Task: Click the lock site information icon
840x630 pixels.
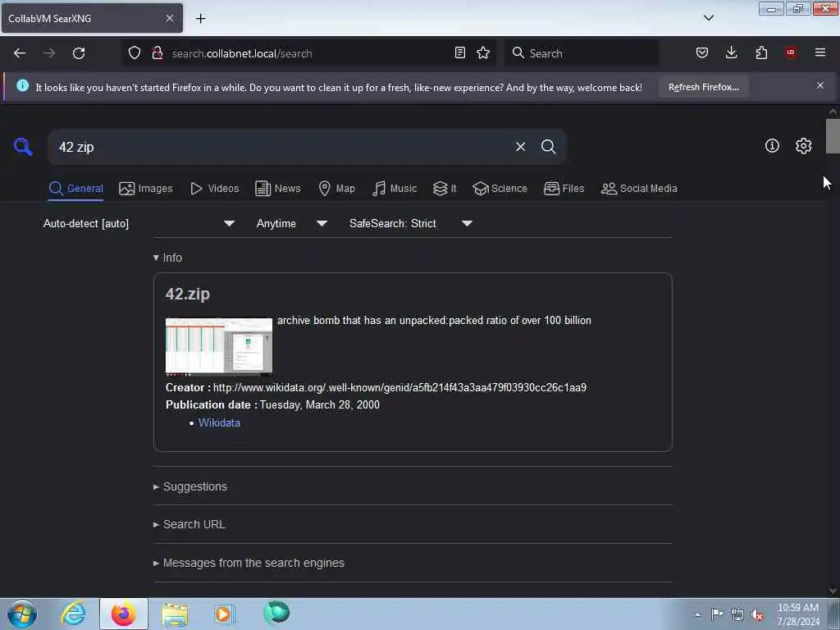Action: point(157,52)
